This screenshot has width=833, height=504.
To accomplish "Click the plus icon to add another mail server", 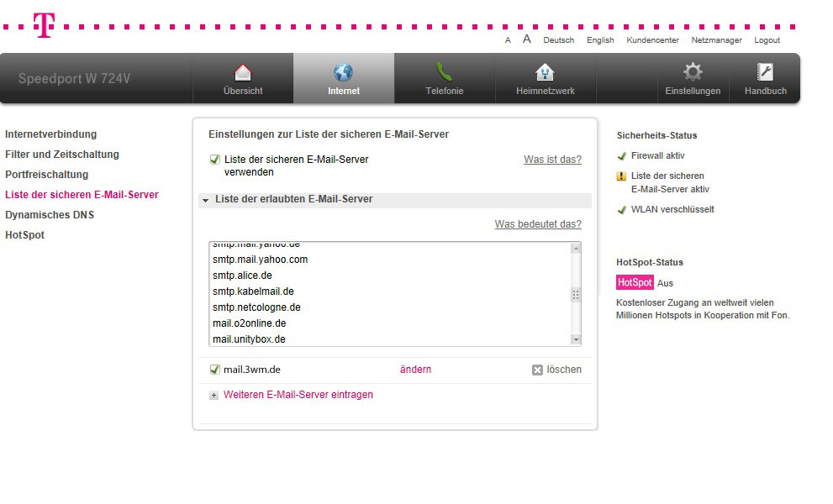I will pos(214,396).
